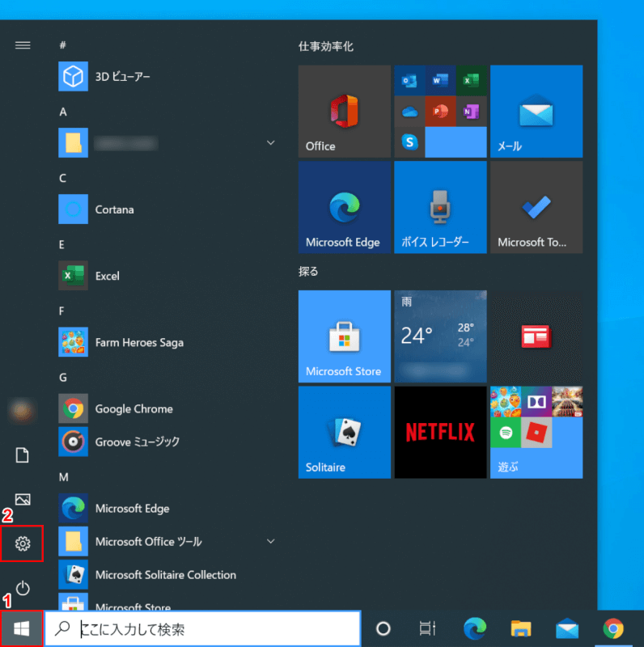Open Google Chrome from the taskbar
Viewport: 644px width, 647px height.
pos(613,628)
